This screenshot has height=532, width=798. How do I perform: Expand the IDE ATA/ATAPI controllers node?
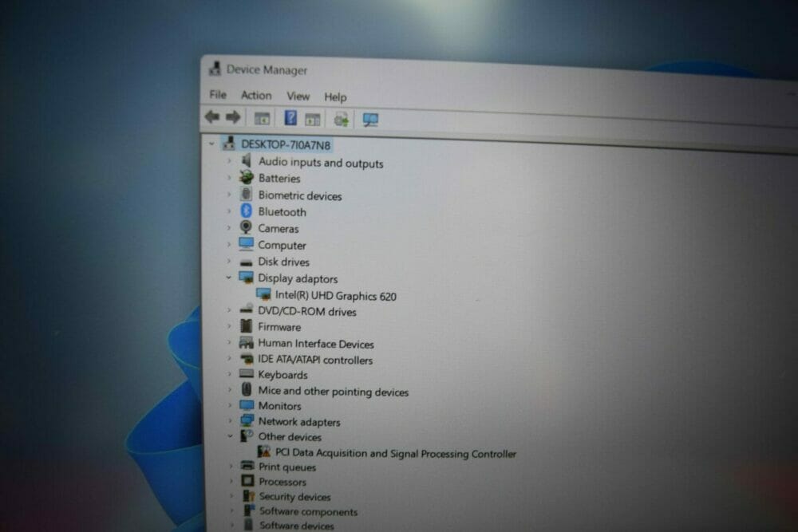tap(229, 359)
